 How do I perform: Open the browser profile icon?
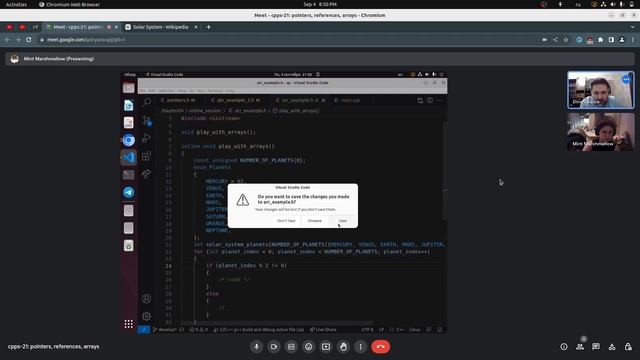(622, 40)
